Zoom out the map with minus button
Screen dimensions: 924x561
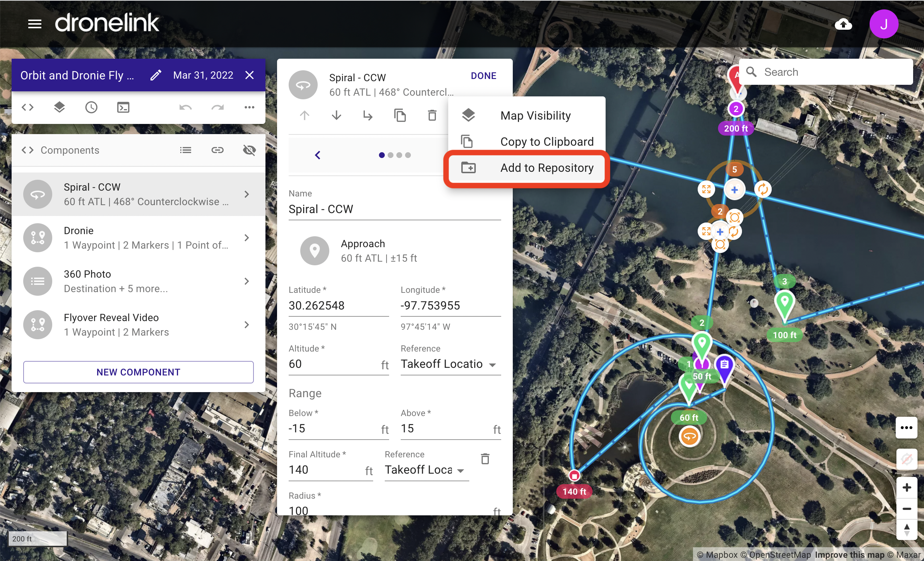coord(906,509)
